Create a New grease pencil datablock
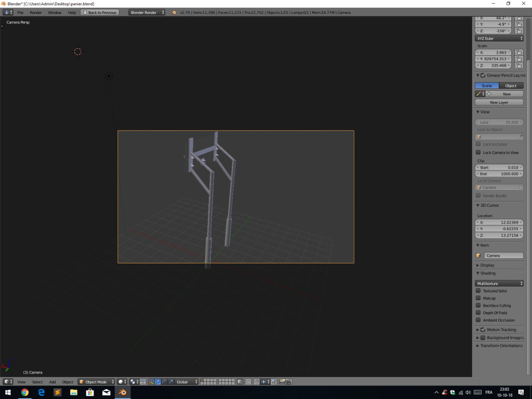Screen dimensions: 532x399 click(504, 94)
